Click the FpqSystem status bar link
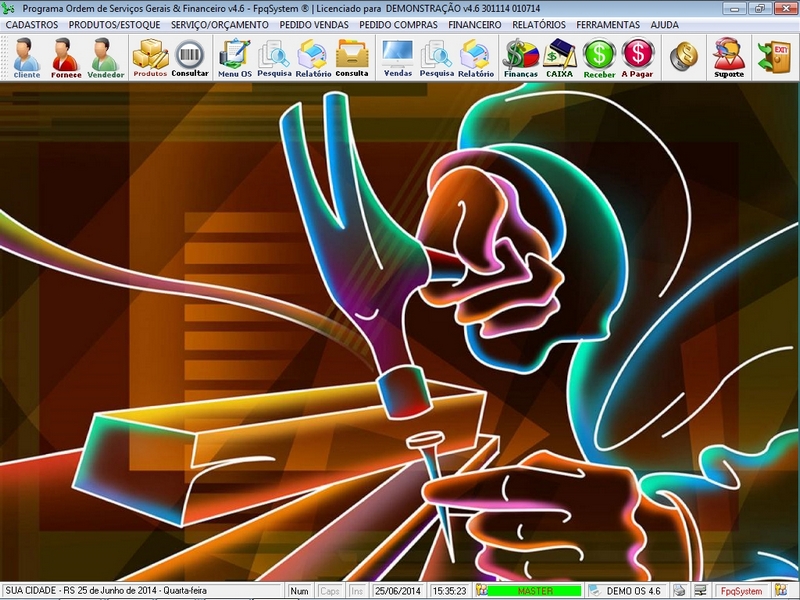 point(741,591)
